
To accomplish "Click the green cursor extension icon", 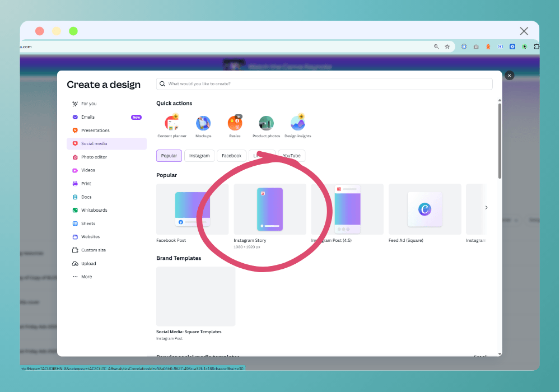I will pyautogui.click(x=524, y=46).
